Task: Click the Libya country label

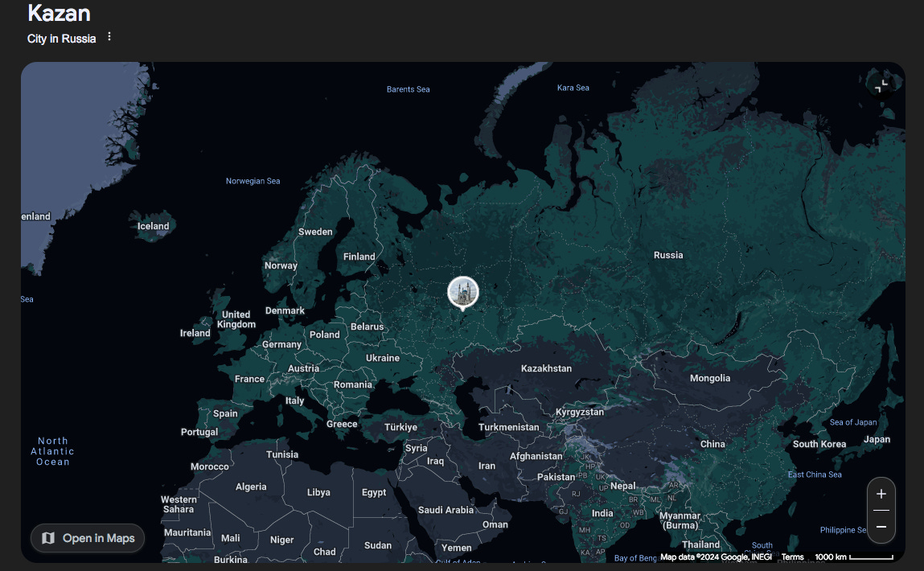Action: click(318, 493)
